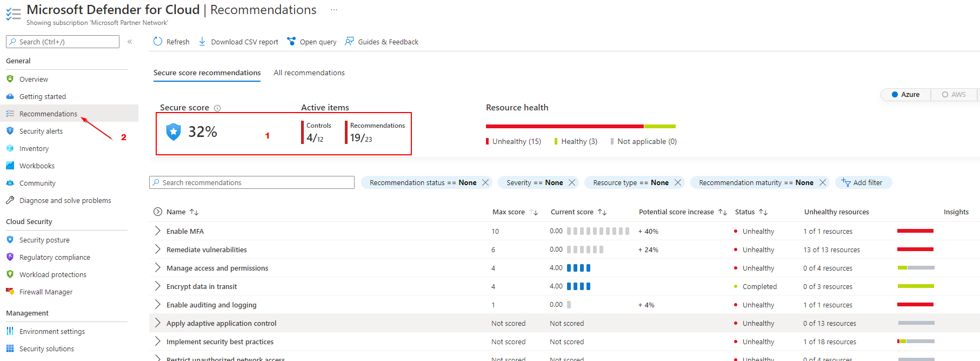Click the Firewall Manager icon

coord(10,292)
